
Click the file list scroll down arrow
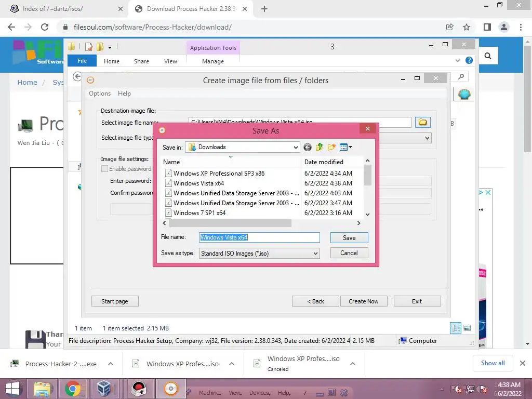coord(367,215)
